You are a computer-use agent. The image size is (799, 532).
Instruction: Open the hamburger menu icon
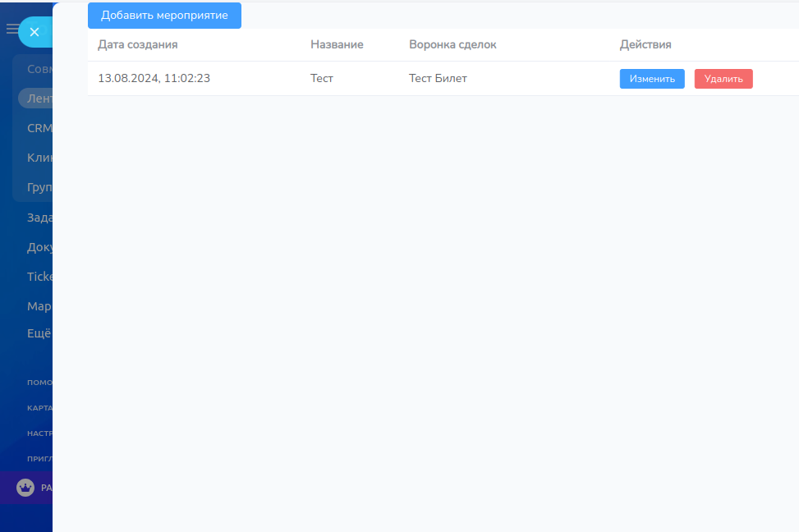click(12, 29)
